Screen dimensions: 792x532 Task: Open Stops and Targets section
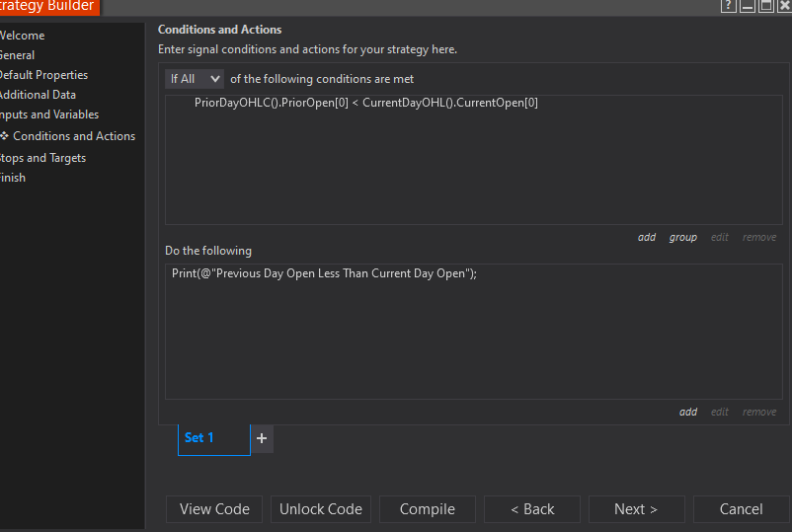[42, 158]
